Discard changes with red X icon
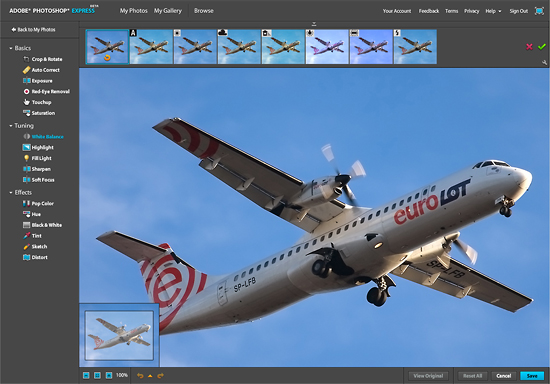Screen dimensions: 550x384 [529, 47]
